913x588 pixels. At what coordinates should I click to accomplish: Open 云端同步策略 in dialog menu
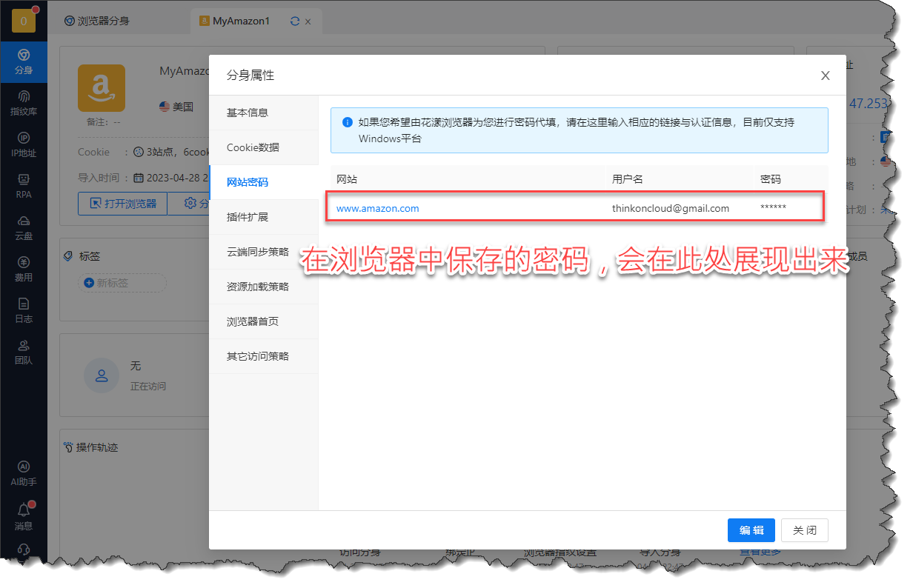tap(264, 252)
